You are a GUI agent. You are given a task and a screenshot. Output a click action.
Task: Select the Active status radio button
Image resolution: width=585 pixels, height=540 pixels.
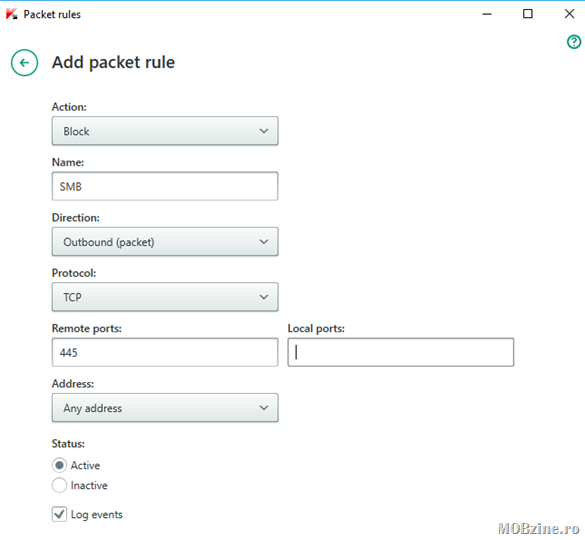59,465
